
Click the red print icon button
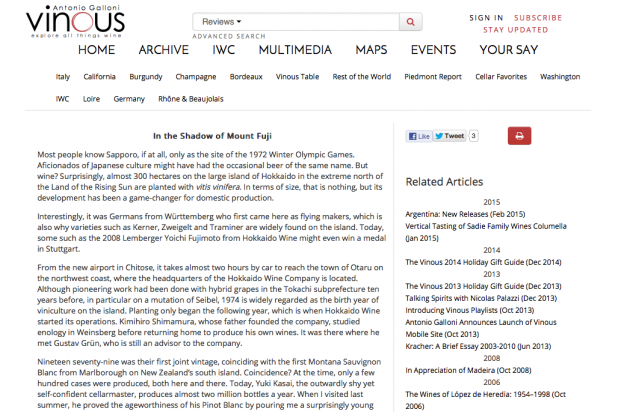pyautogui.click(x=518, y=136)
